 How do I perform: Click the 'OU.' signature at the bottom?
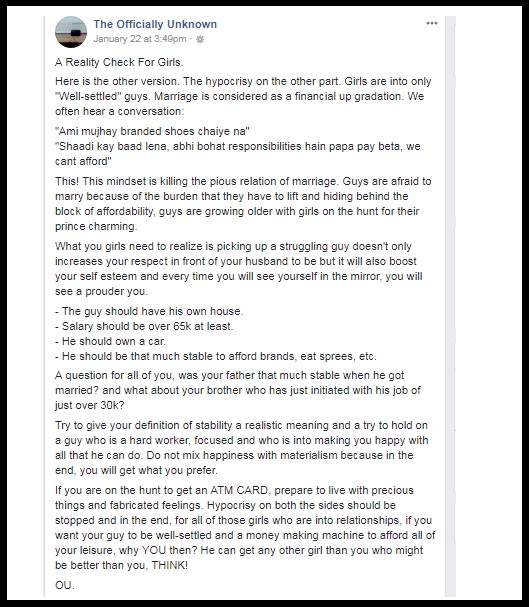65,585
